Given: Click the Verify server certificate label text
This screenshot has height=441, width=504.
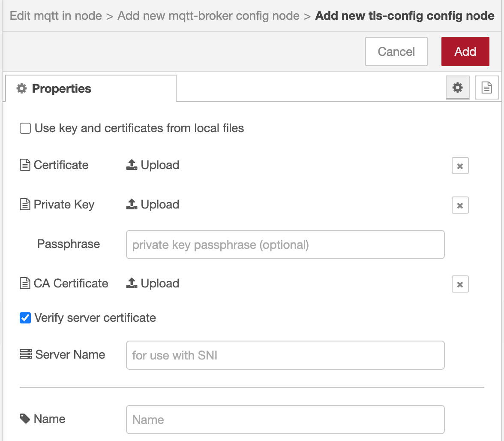Looking at the screenshot, I should (x=95, y=318).
